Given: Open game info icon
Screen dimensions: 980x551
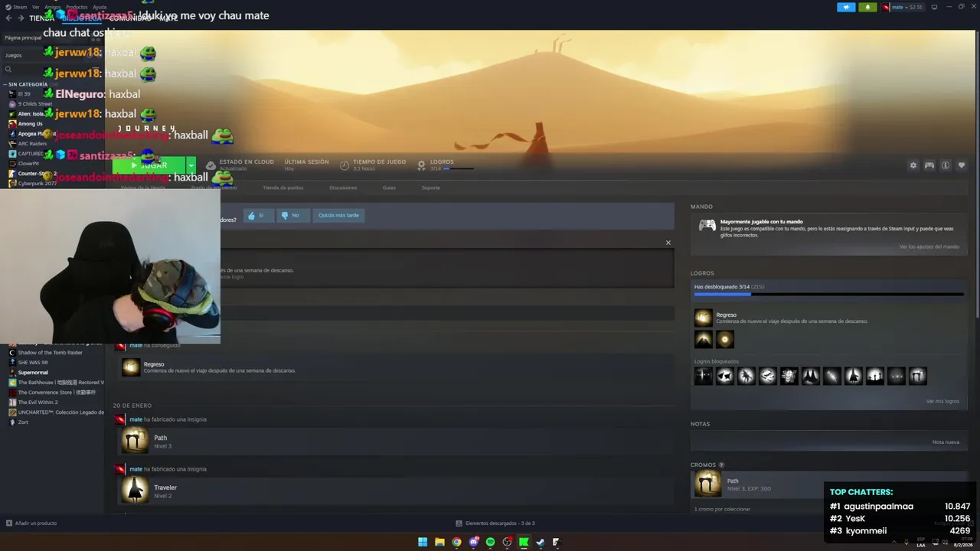Looking at the screenshot, I should coord(946,165).
